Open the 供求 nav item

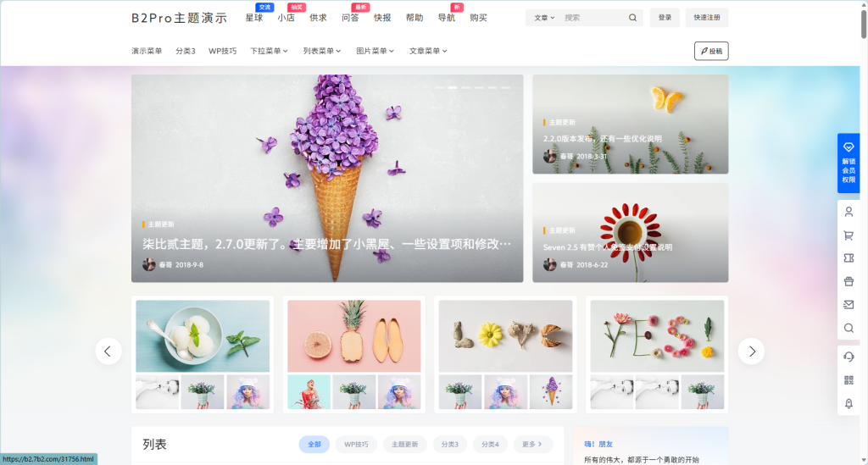pos(319,18)
